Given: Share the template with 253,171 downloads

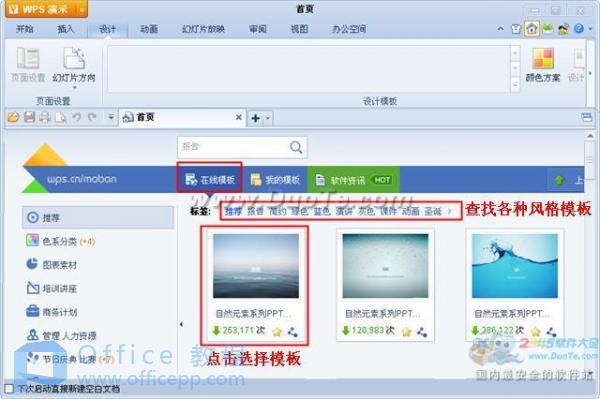Looking at the screenshot, I should pos(293,332).
